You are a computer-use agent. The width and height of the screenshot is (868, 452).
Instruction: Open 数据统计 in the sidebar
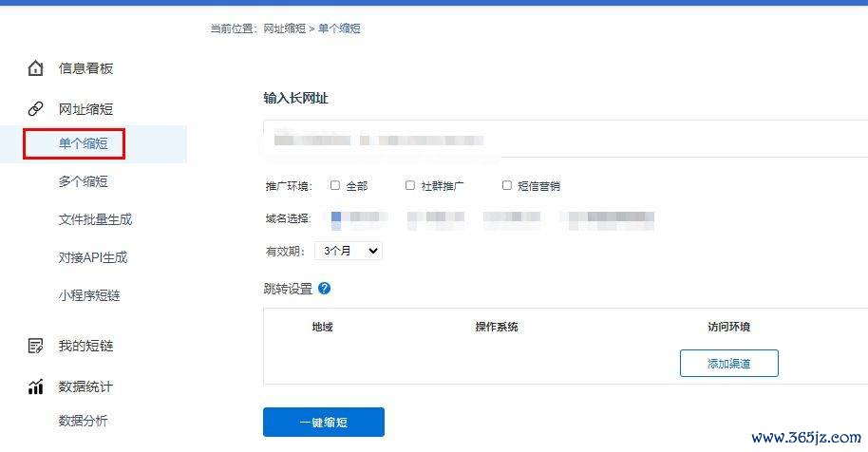click(85, 386)
